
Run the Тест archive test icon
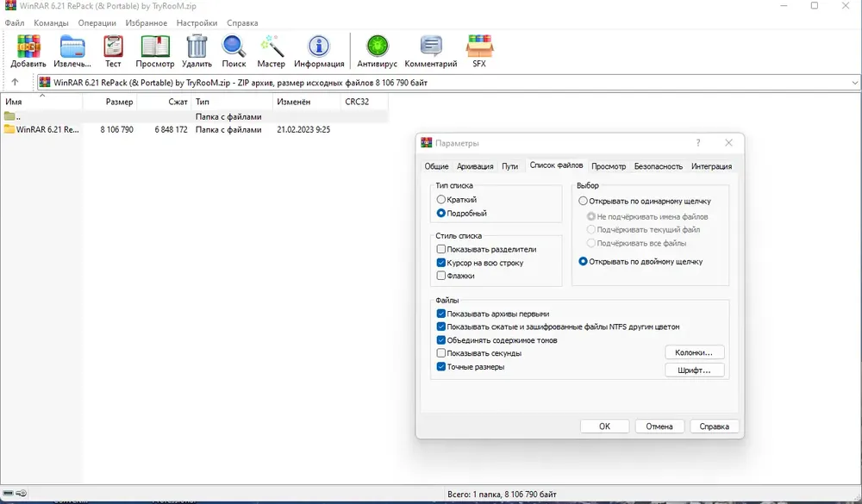(x=113, y=47)
